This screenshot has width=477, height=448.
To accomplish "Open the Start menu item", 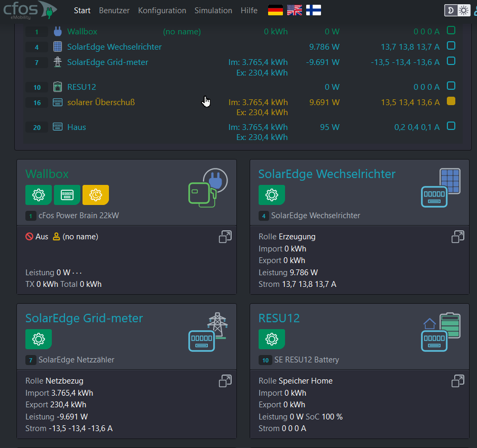I will click(x=82, y=11).
